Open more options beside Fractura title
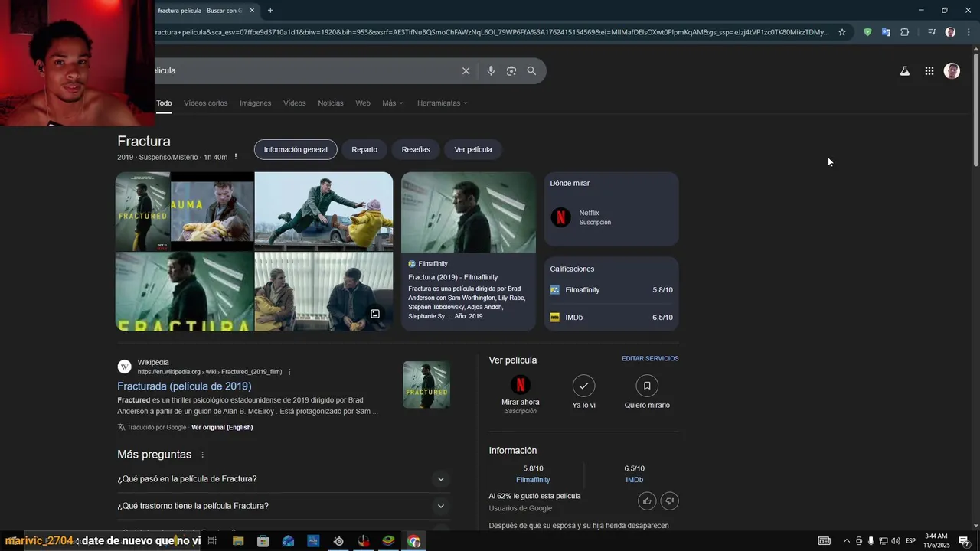This screenshot has height=551, width=980. [x=236, y=157]
